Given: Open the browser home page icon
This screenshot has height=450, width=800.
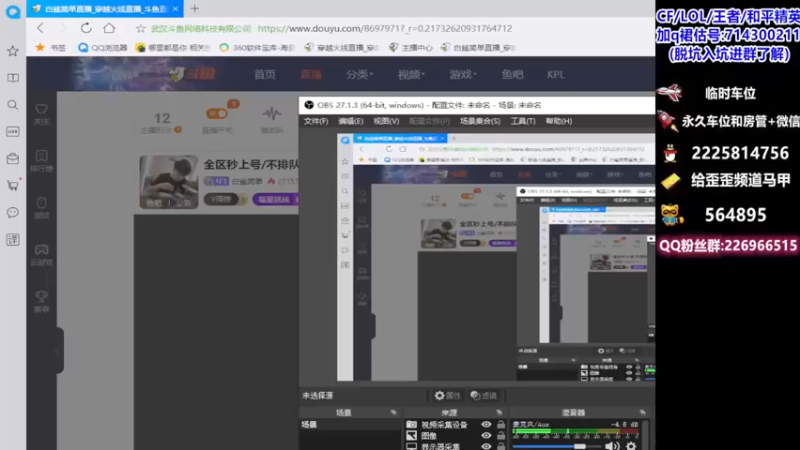Looking at the screenshot, I should [109, 28].
